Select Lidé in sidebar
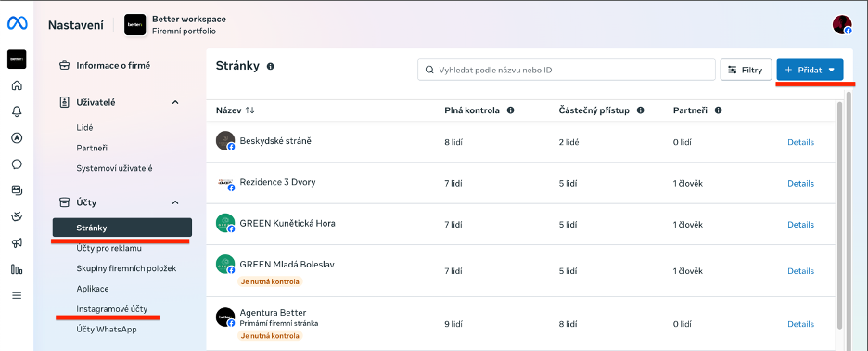868x351 pixels. 84,127
